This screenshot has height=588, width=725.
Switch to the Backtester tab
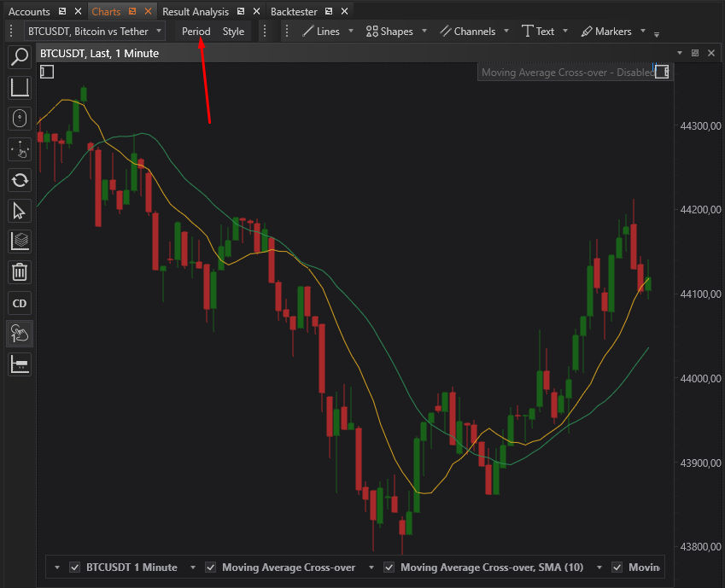294,11
